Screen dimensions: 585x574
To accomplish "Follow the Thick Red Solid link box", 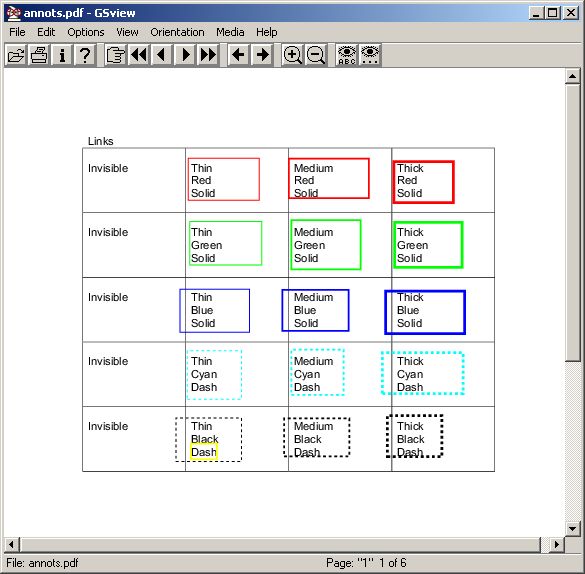I will pyautogui.click(x=423, y=182).
